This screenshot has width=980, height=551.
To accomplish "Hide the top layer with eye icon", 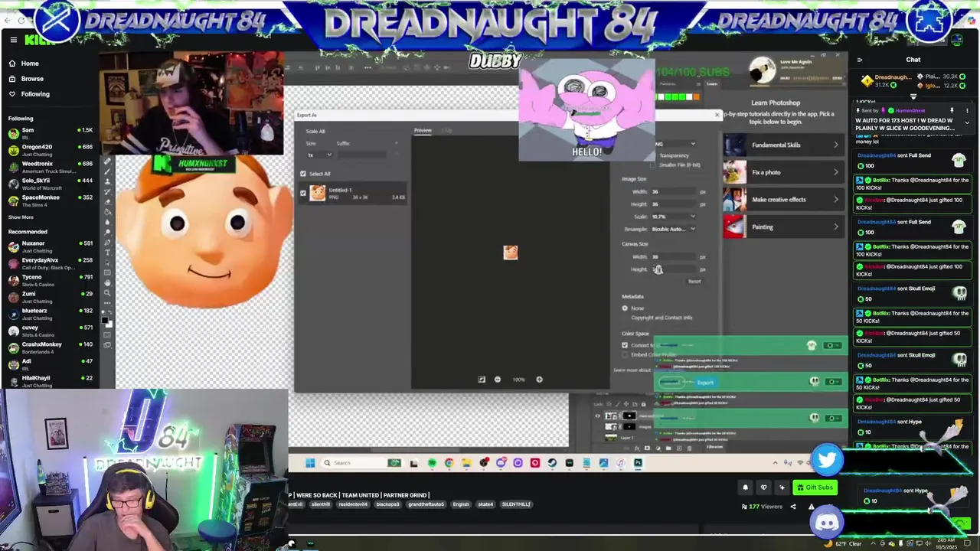I will click(x=598, y=416).
